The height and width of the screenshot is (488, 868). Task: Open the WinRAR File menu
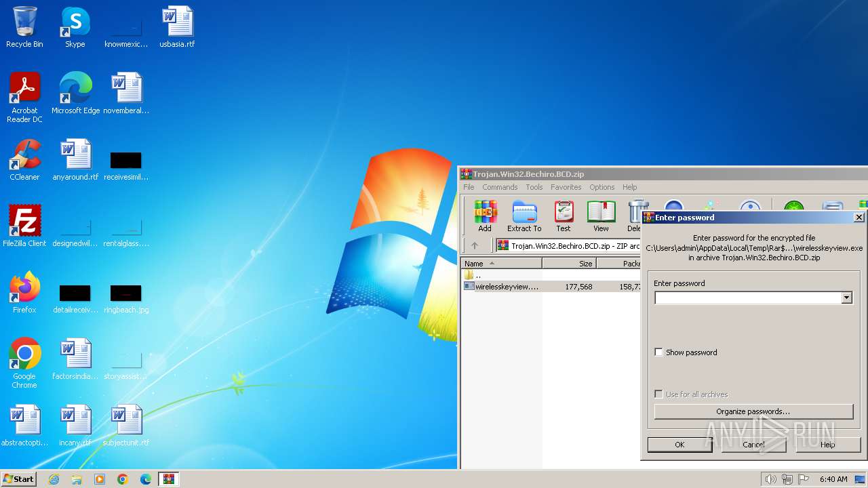pyautogui.click(x=469, y=187)
